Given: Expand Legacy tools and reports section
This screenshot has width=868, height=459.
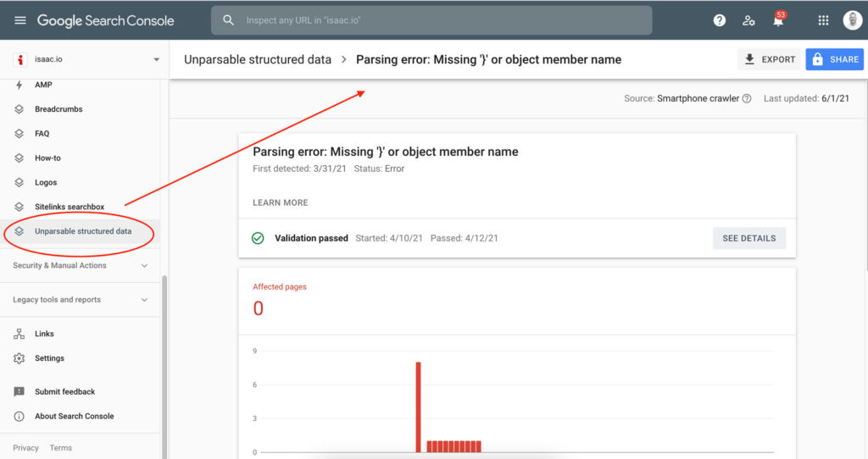Looking at the screenshot, I should [81, 300].
